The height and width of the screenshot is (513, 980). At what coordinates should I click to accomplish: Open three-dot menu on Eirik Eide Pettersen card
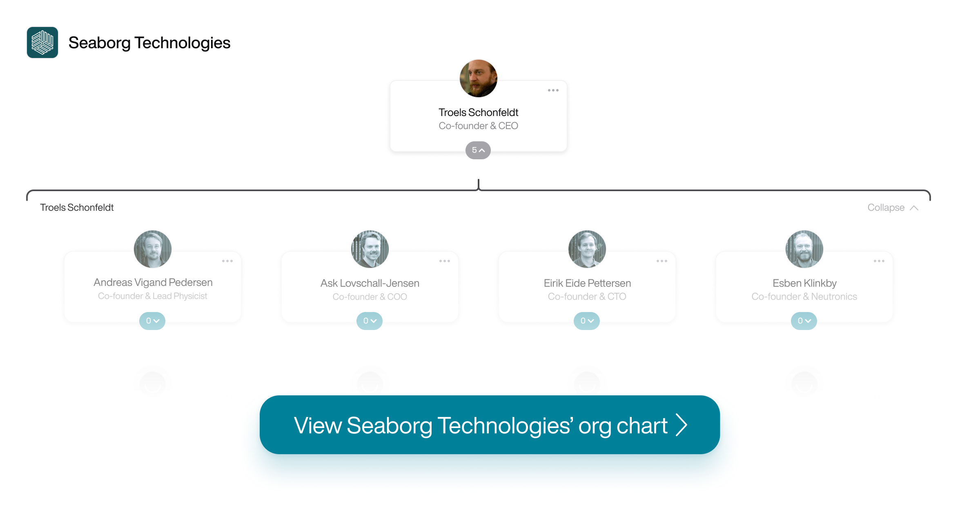(x=662, y=261)
